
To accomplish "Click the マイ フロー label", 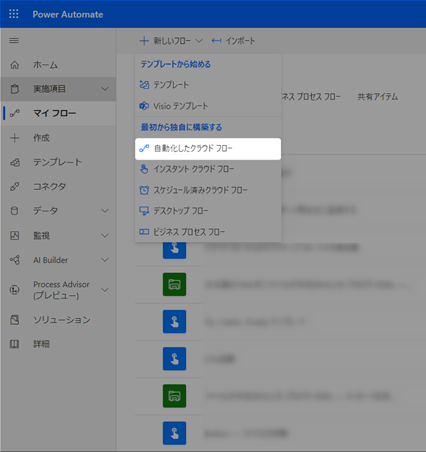I will (55, 113).
